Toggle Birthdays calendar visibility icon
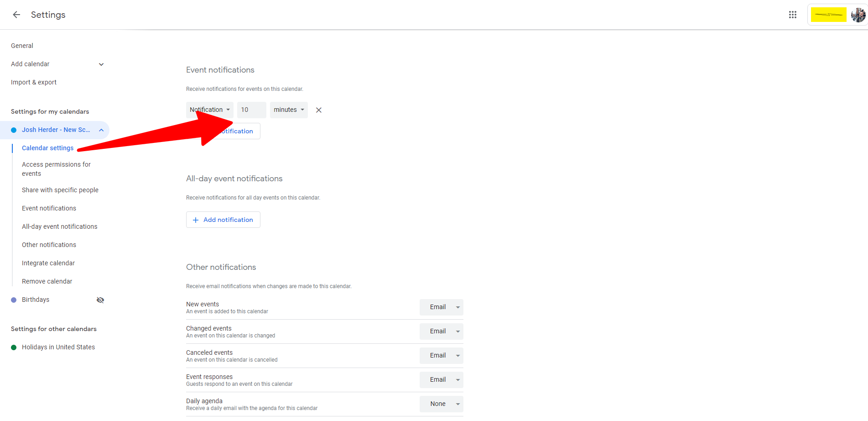This screenshot has height=421, width=868. (100, 300)
